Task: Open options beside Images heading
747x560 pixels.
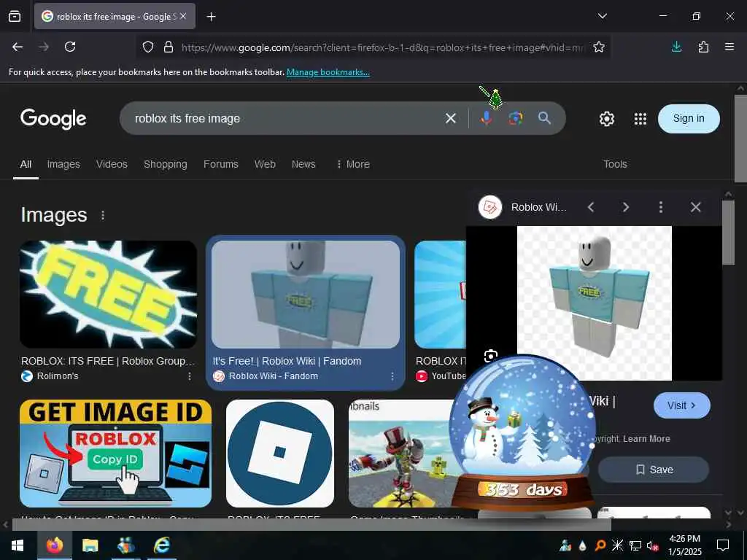Action: tap(103, 215)
